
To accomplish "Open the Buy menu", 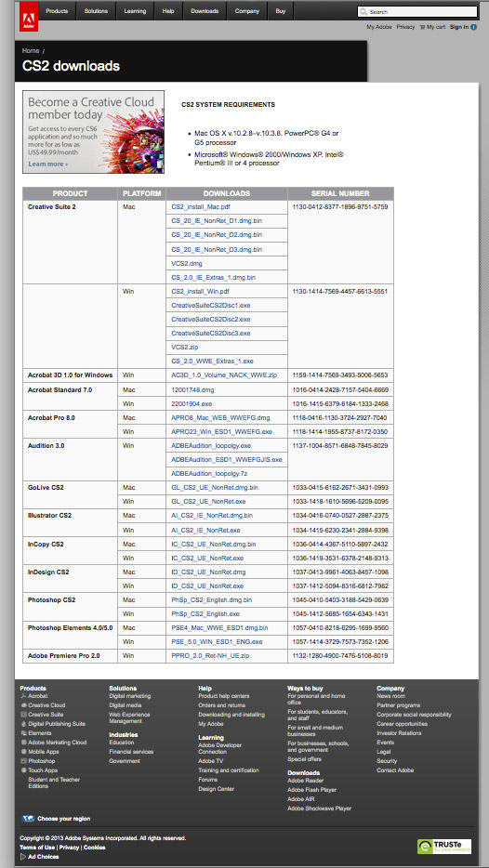I will coord(281,11).
